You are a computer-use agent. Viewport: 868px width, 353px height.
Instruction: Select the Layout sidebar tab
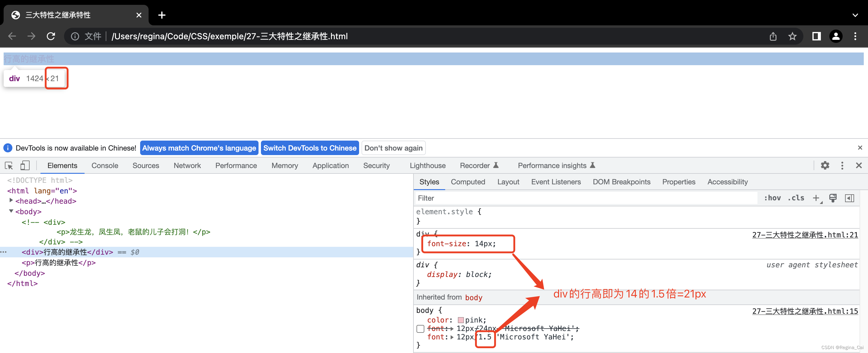508,182
